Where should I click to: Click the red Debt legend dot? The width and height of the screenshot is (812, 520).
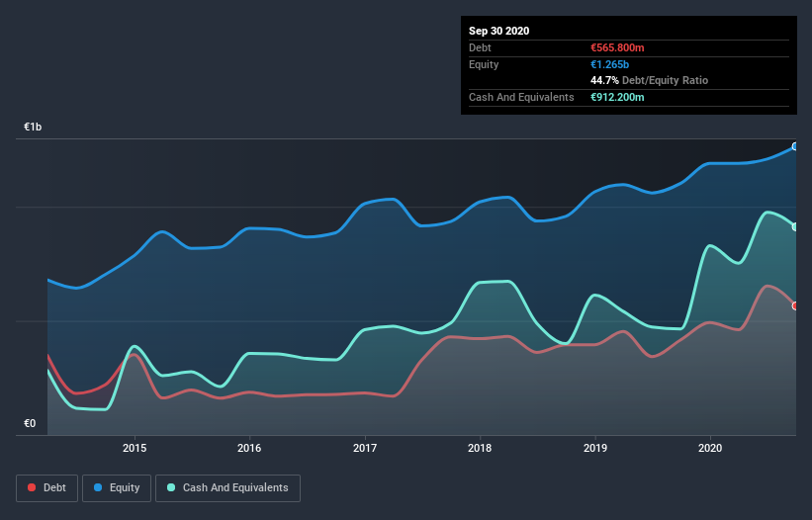pyautogui.click(x=32, y=487)
